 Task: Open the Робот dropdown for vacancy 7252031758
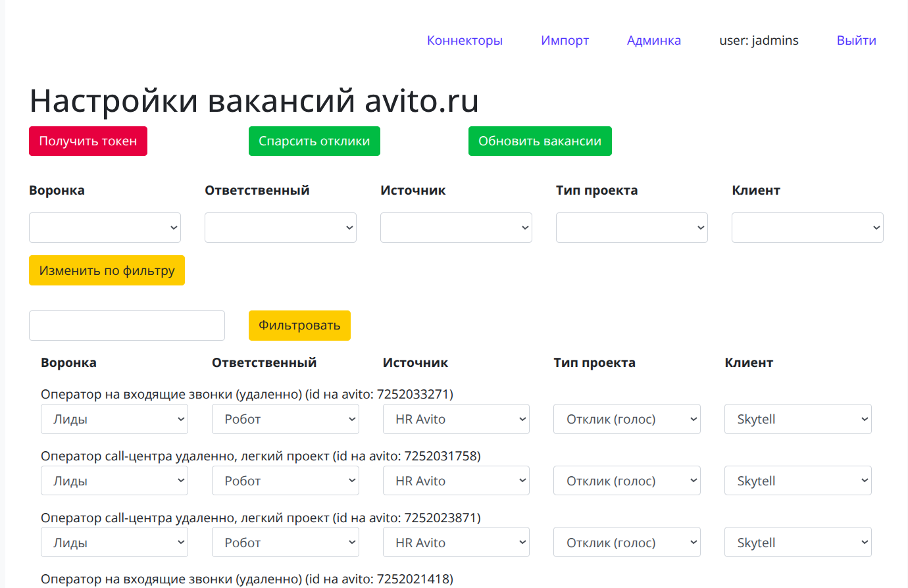click(x=286, y=481)
